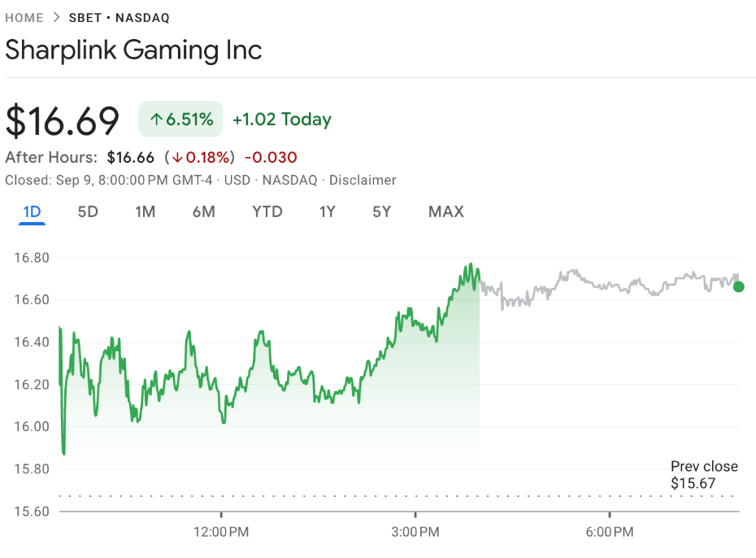This screenshot has height=558, width=756.
Task: View the 1Y chart range
Action: coord(327,212)
